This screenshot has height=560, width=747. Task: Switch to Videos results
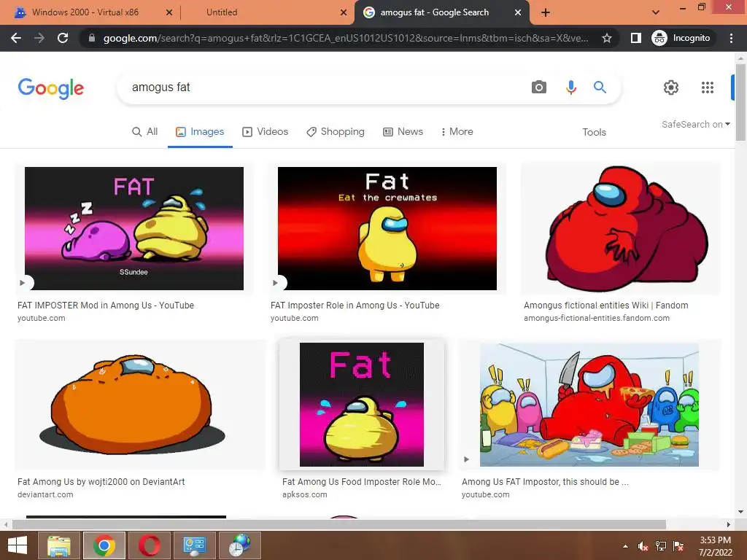(x=266, y=132)
